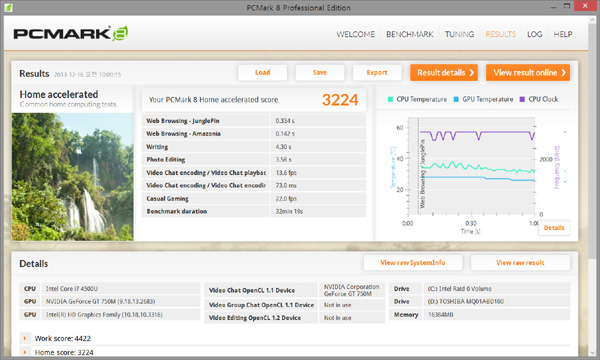This screenshot has width=600, height=360.
Task: Switch to the Benchmark tab
Action: click(x=410, y=34)
